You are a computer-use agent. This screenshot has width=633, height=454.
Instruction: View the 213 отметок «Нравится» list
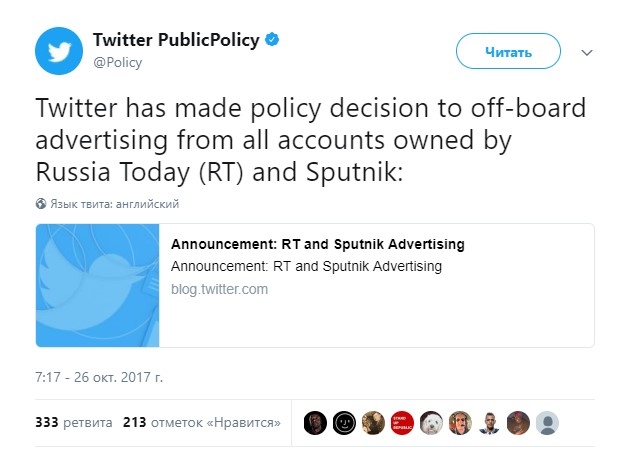coord(201,422)
